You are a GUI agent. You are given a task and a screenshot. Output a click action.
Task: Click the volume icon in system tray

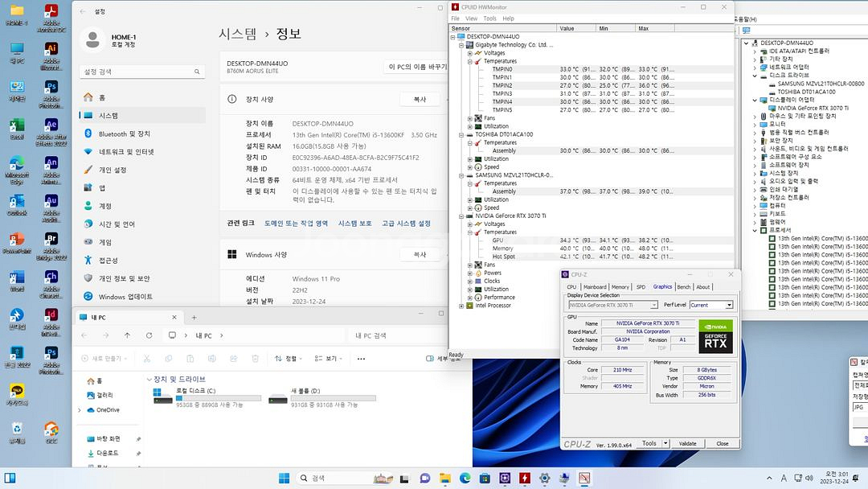[x=809, y=478]
